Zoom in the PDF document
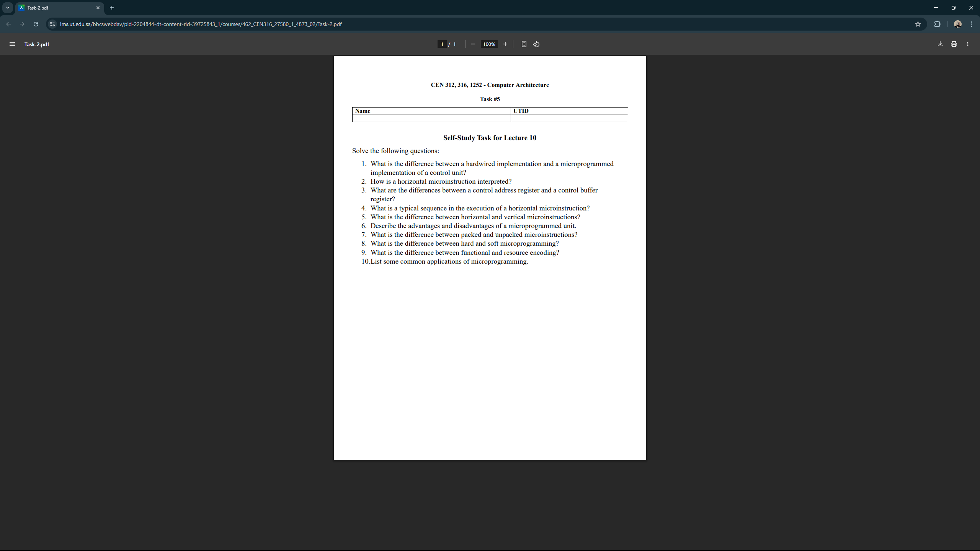Viewport: 980px width, 551px height. pos(505,44)
